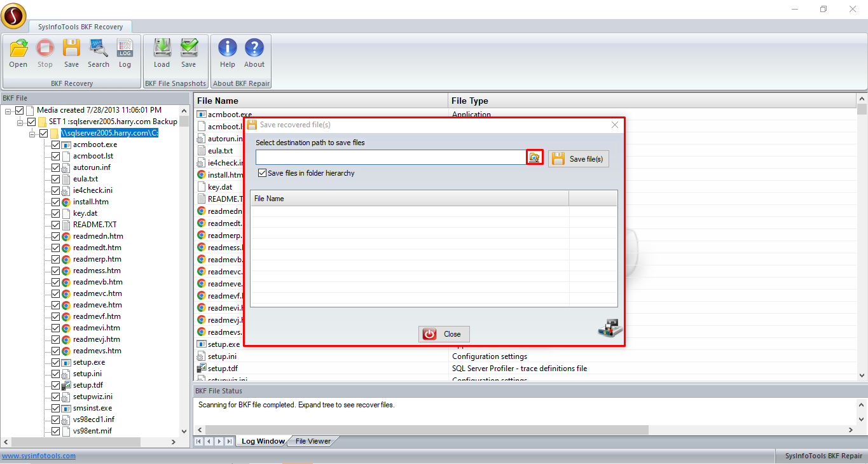Click the acmboot.exe file icon in tree
868x464 pixels.
66,144
